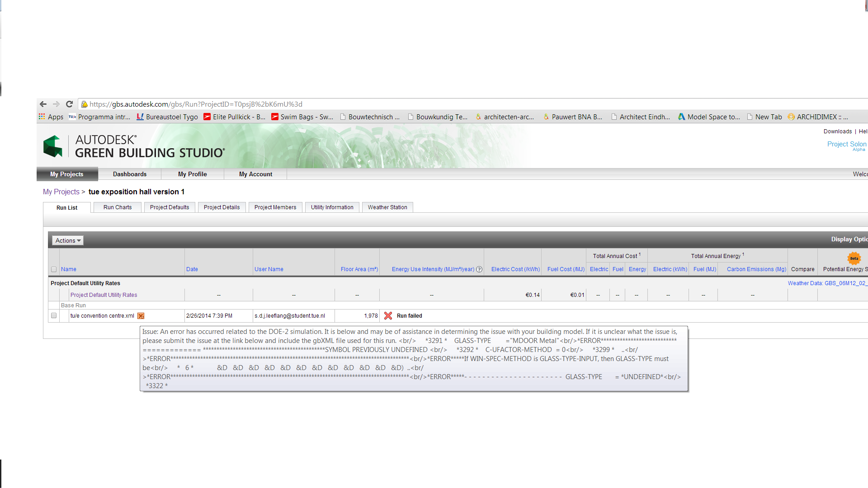This screenshot has width=868, height=488.
Task: Open the My Profile tab
Action: [x=193, y=174]
